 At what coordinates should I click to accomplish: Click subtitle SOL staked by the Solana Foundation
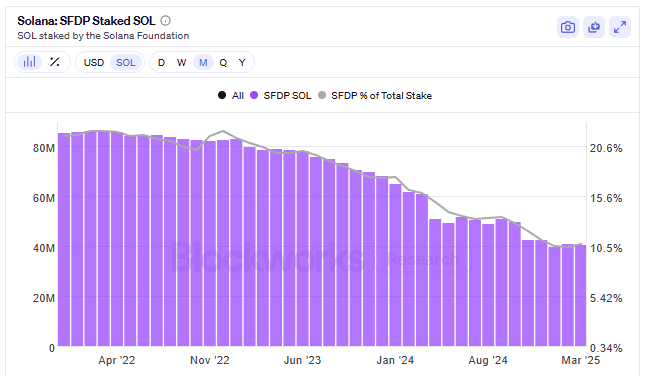(x=103, y=36)
